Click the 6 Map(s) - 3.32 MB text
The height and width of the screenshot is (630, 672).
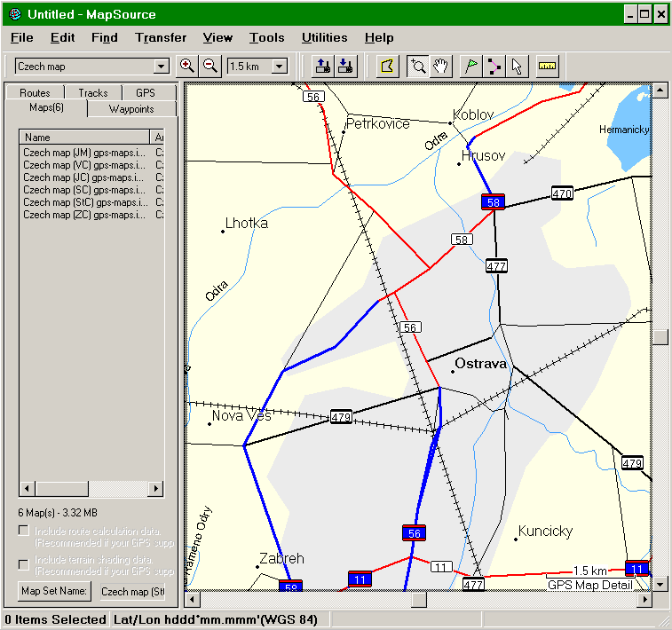point(58,513)
